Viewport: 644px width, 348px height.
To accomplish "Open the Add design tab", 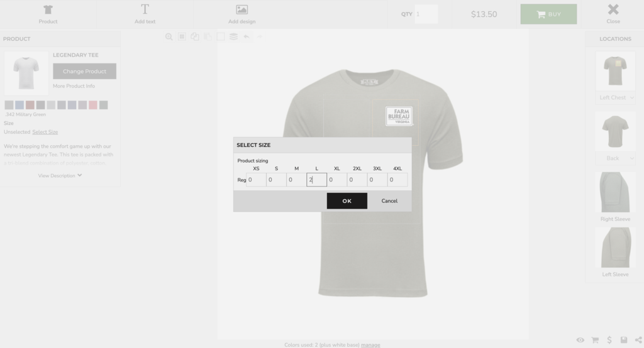I will coord(241,14).
